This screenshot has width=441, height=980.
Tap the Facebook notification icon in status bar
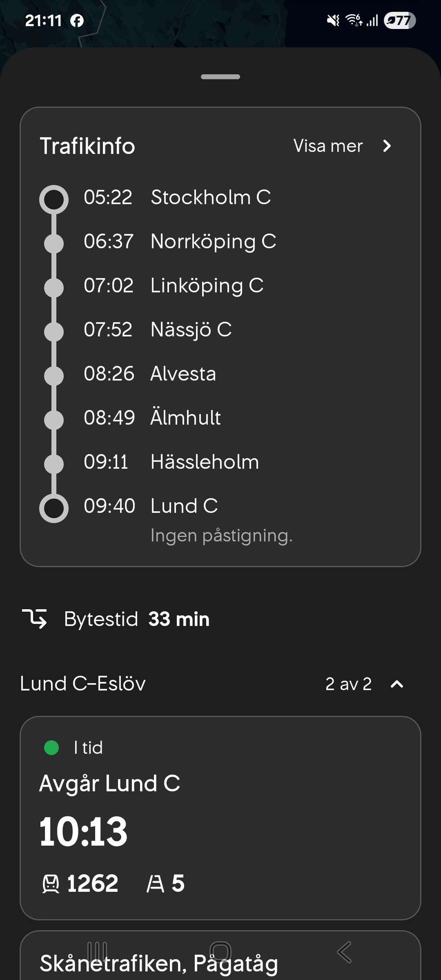point(77,21)
